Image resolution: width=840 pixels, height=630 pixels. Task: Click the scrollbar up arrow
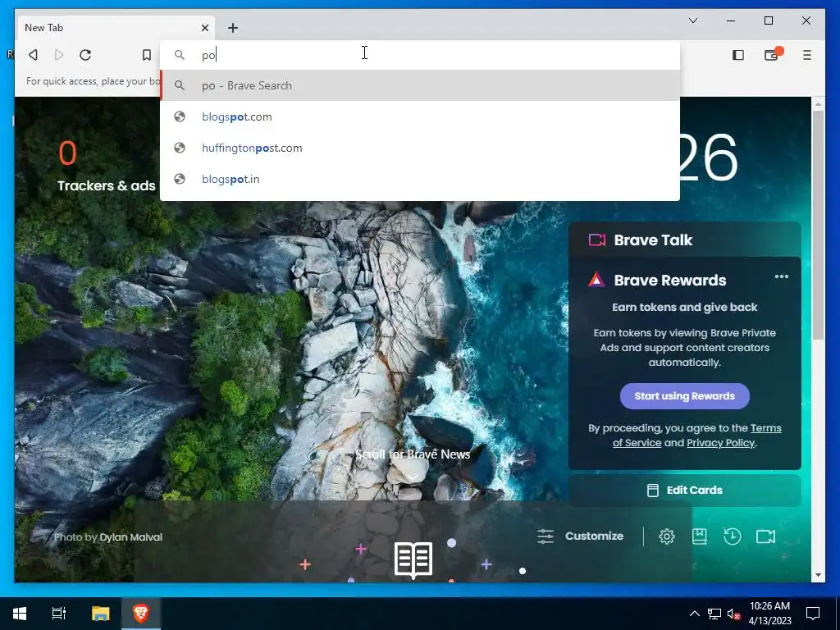coord(818,103)
